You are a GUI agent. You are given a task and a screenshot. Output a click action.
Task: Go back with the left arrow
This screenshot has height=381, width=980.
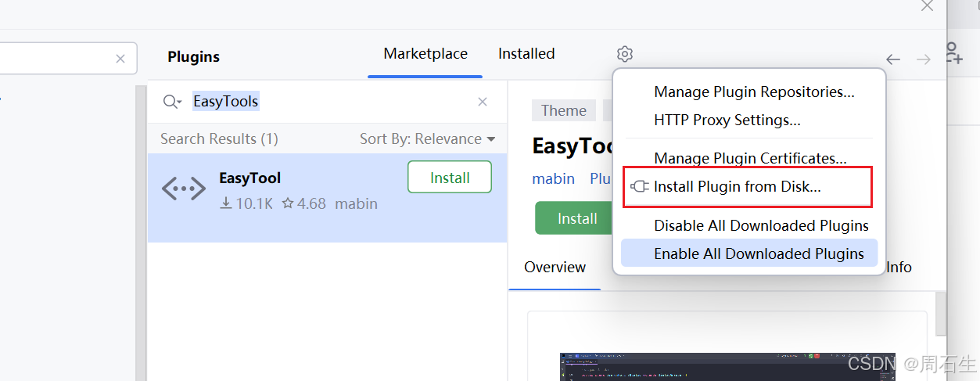893,59
